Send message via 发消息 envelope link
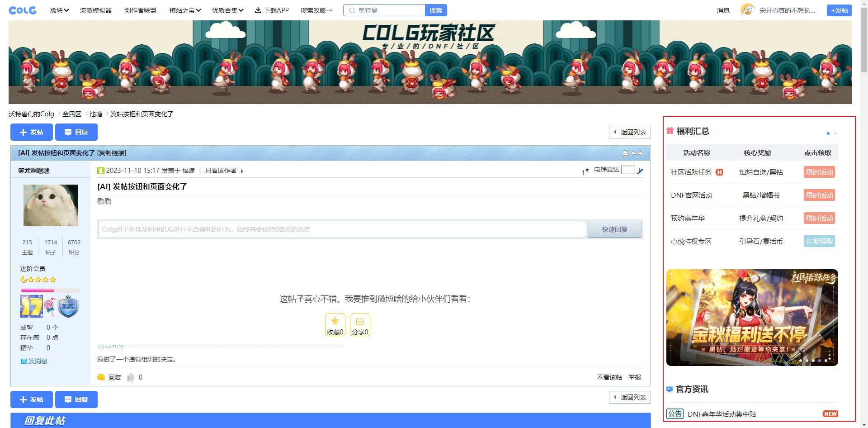This screenshot has width=868, height=428. point(34,361)
